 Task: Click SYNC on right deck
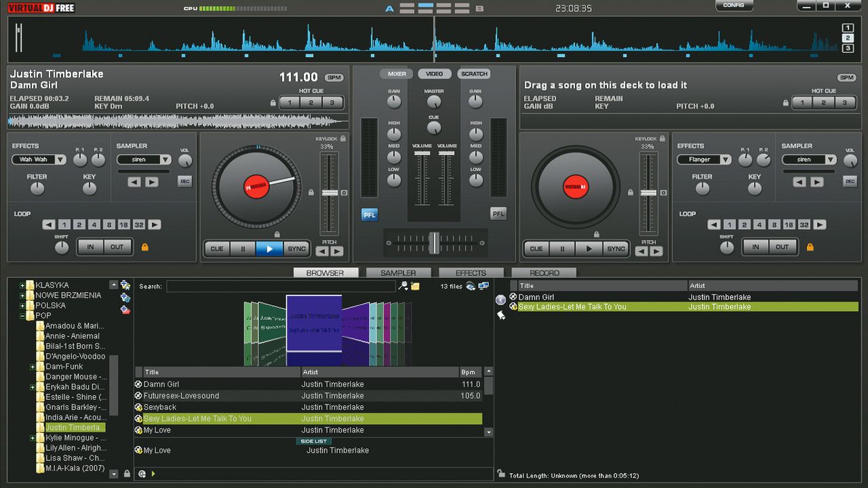tap(616, 249)
